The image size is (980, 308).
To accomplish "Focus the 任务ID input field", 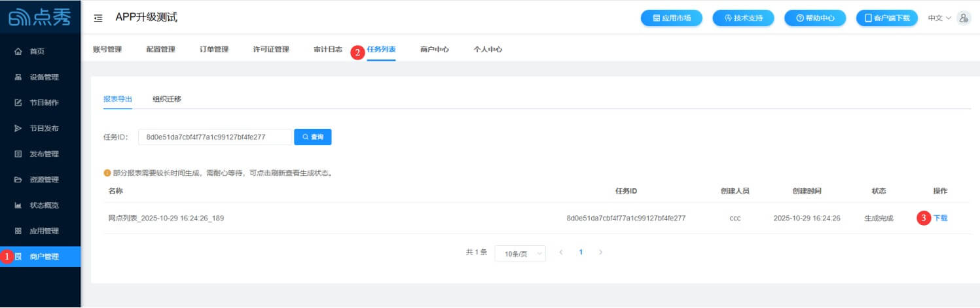I will [215, 137].
